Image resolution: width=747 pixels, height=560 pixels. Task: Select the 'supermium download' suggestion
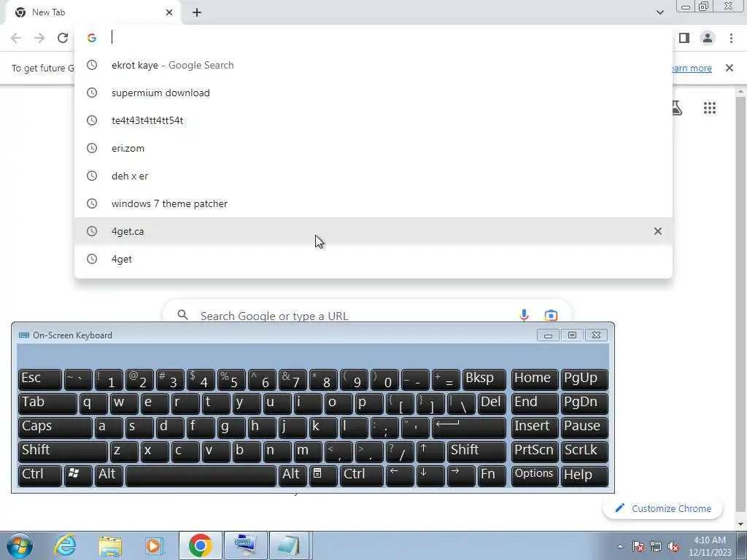[373, 93]
